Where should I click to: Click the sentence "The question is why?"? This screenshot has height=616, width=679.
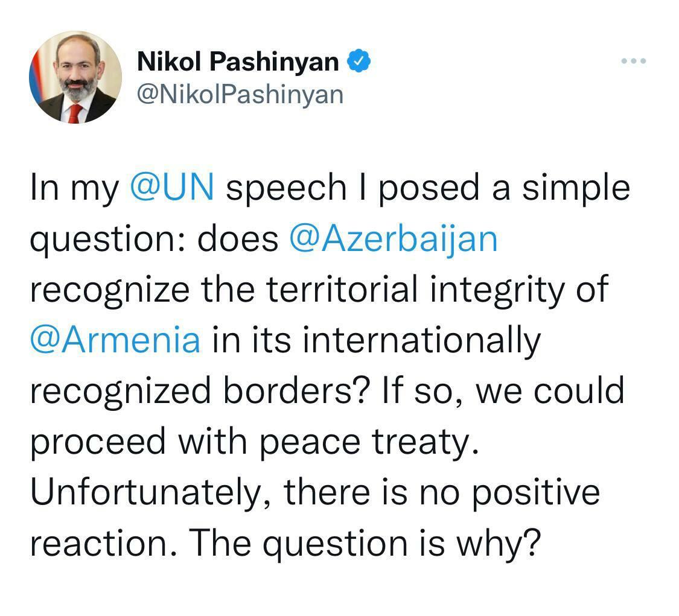[x=363, y=543]
